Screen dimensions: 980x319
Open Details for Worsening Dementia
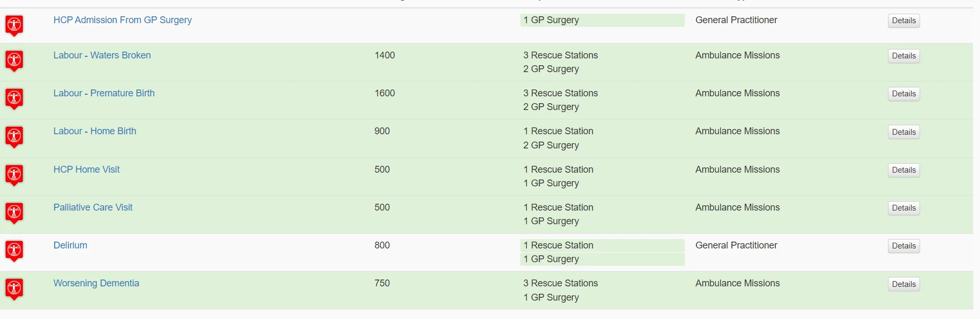pyautogui.click(x=904, y=284)
